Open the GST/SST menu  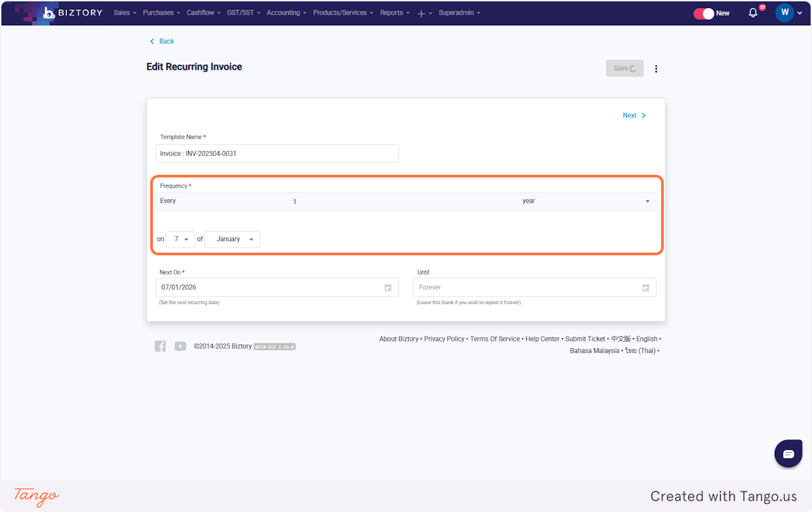(x=244, y=13)
